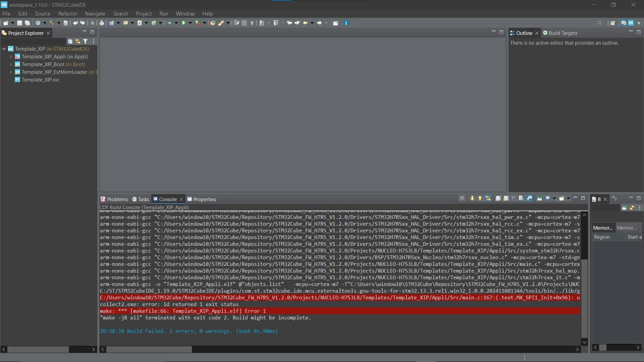Toggle Block Selection Mode icon

coord(244,23)
